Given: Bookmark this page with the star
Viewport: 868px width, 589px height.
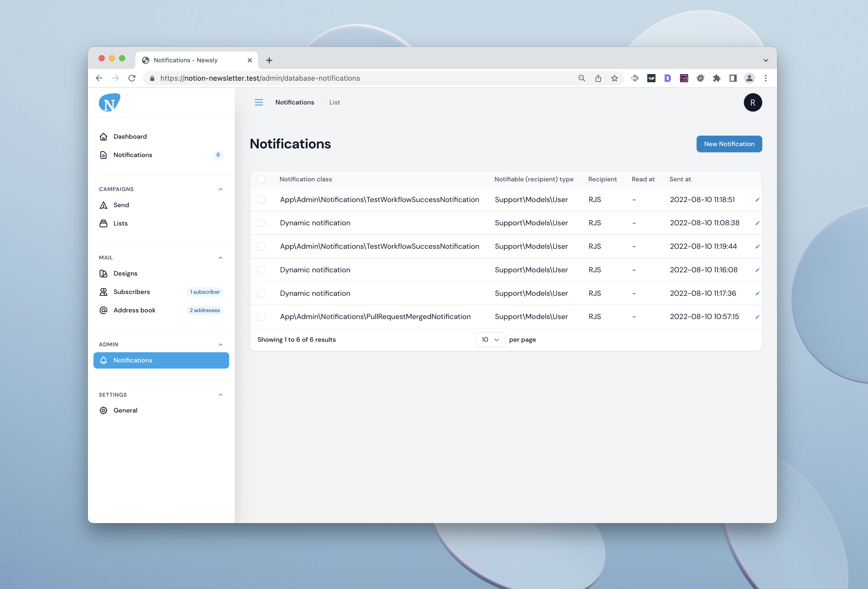Looking at the screenshot, I should click(614, 78).
